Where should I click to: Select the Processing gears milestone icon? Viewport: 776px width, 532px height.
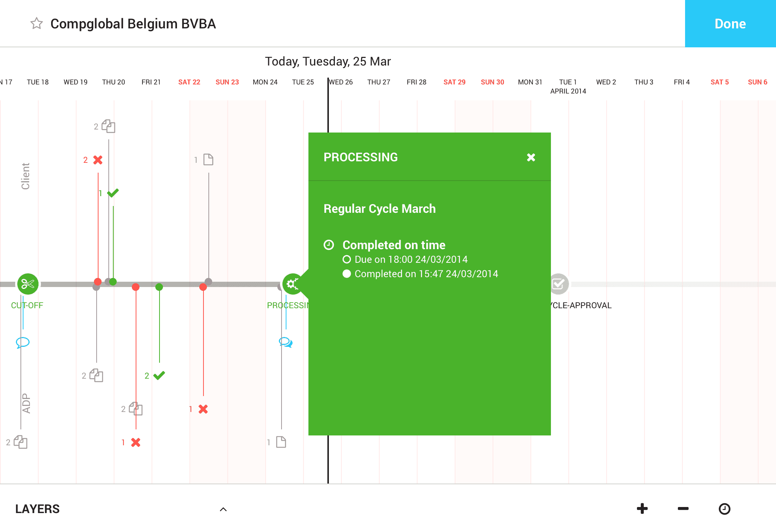(293, 284)
